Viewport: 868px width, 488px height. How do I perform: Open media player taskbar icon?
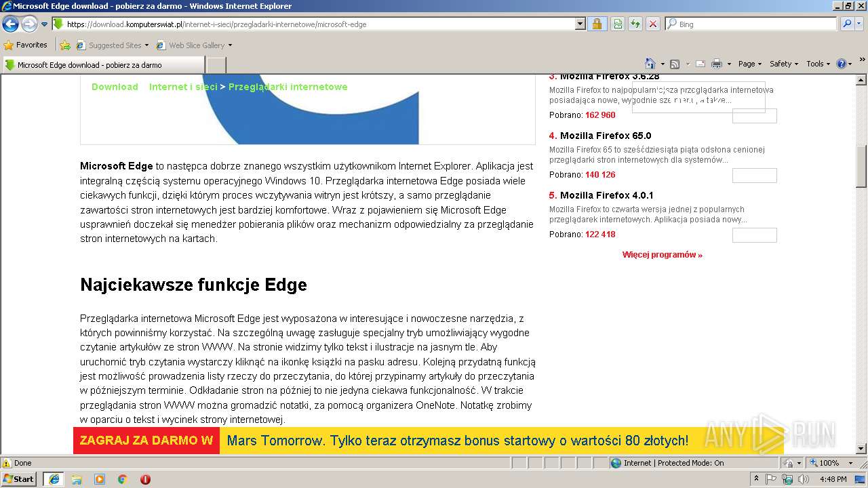[x=100, y=479]
